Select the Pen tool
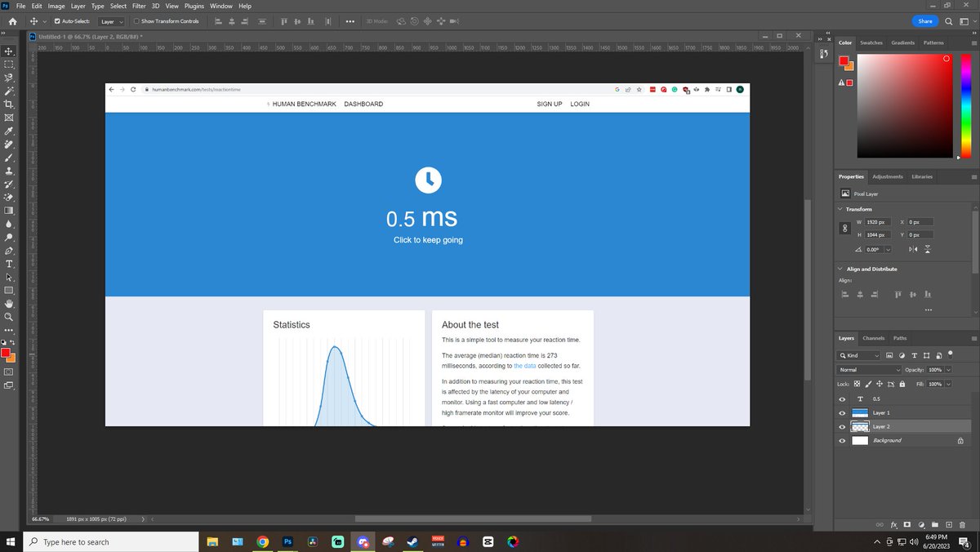Image resolution: width=980 pixels, height=552 pixels. (x=9, y=251)
